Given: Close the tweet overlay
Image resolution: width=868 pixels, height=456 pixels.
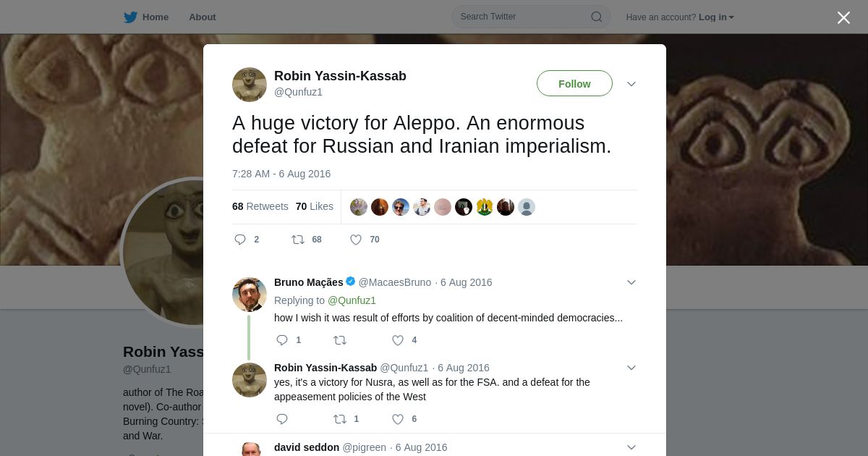Looking at the screenshot, I should [x=843, y=17].
